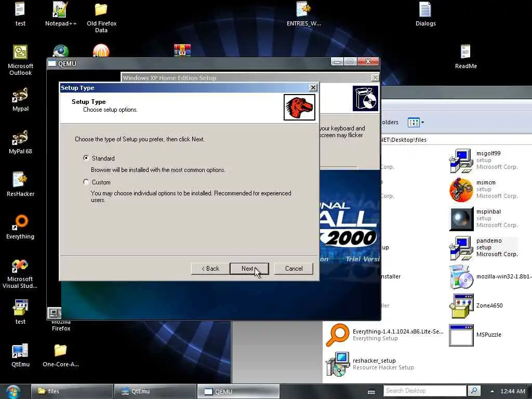Cancel the Mozilla setup dialog
The height and width of the screenshot is (399, 532).
pyautogui.click(x=294, y=269)
